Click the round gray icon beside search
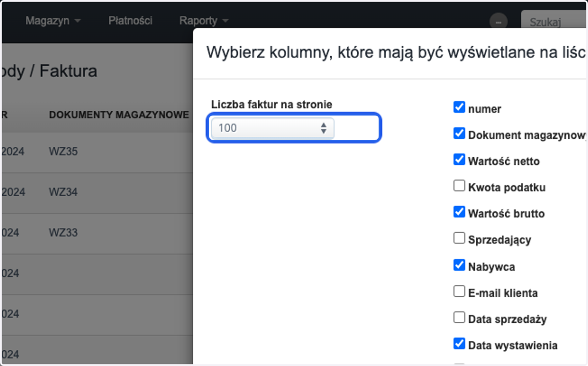 [498, 22]
